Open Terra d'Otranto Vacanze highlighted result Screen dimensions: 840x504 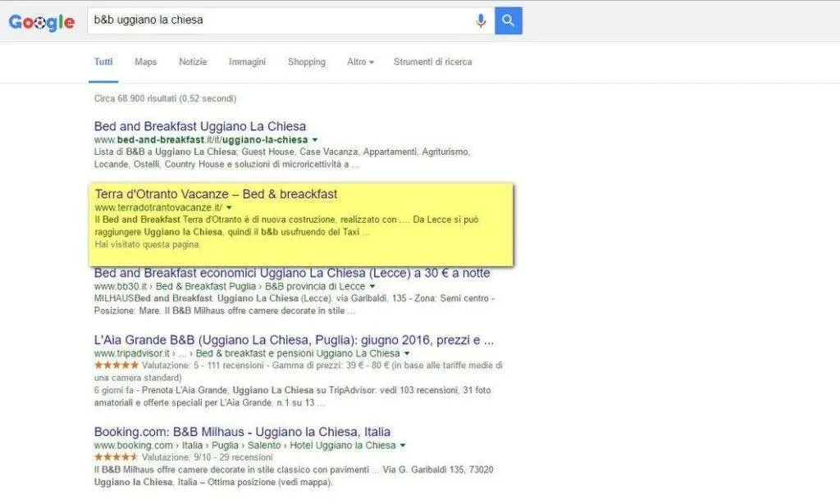click(216, 194)
